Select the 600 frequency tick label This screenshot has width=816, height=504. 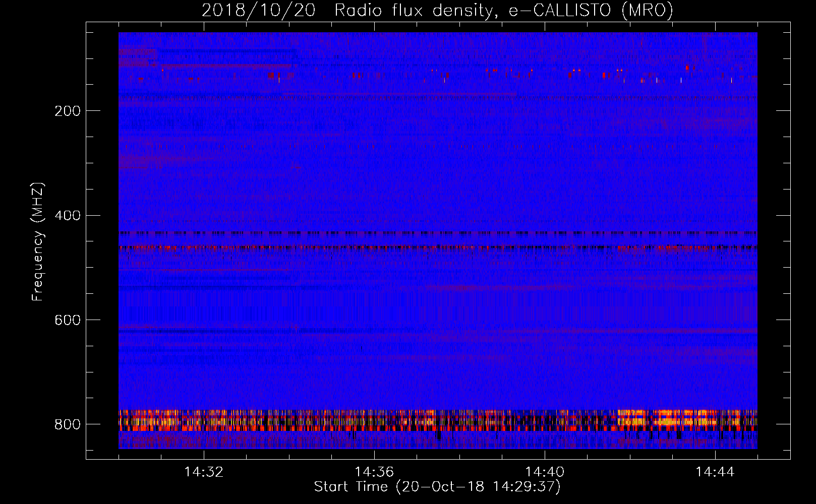68,321
